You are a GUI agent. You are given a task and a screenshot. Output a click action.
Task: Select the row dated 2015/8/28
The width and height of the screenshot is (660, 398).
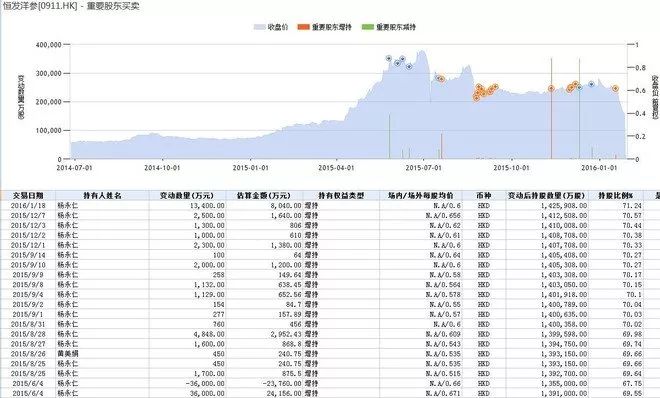click(x=330, y=334)
